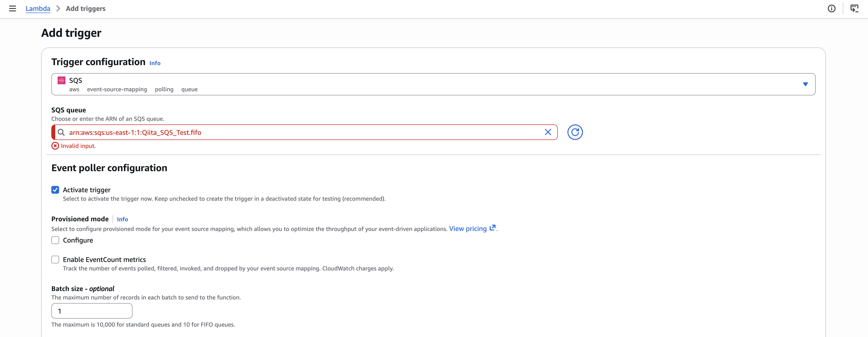Open the CloudShell feedback icon at top right
The height and width of the screenshot is (337, 868).
pos(854,8)
